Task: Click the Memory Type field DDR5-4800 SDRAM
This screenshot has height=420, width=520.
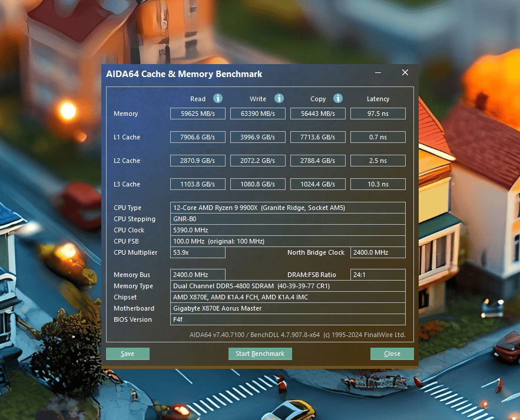Action: (x=288, y=286)
